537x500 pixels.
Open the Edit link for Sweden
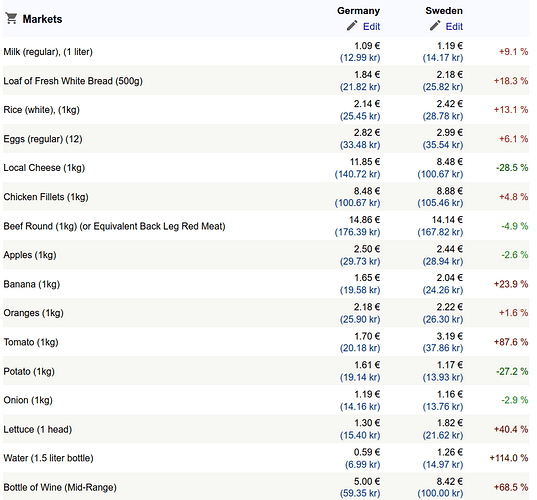click(x=454, y=26)
